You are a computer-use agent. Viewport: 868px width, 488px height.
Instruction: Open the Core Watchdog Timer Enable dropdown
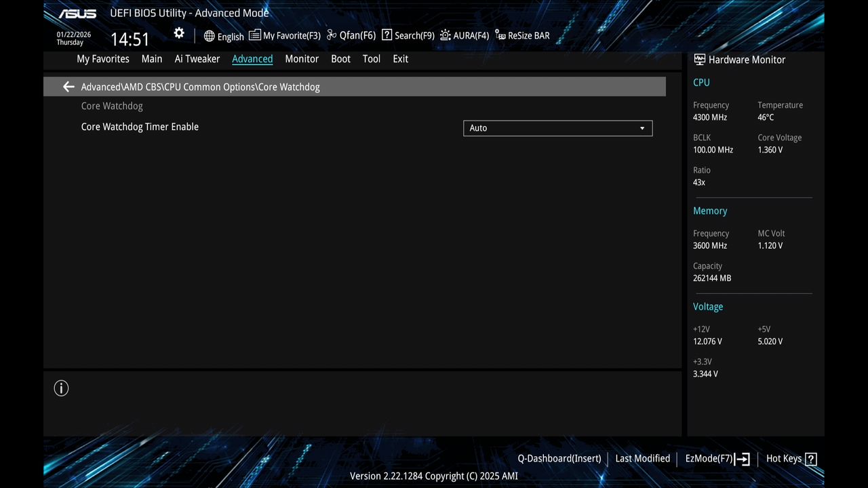pyautogui.click(x=557, y=128)
